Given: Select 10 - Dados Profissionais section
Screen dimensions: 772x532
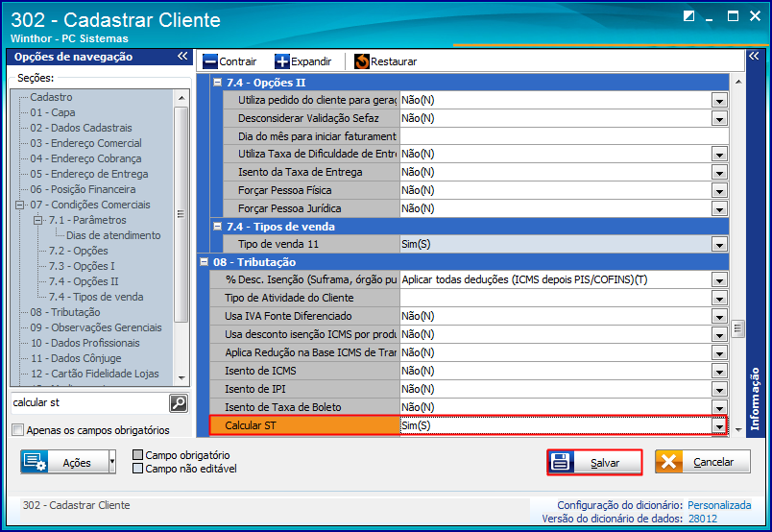Looking at the screenshot, I should [x=85, y=343].
